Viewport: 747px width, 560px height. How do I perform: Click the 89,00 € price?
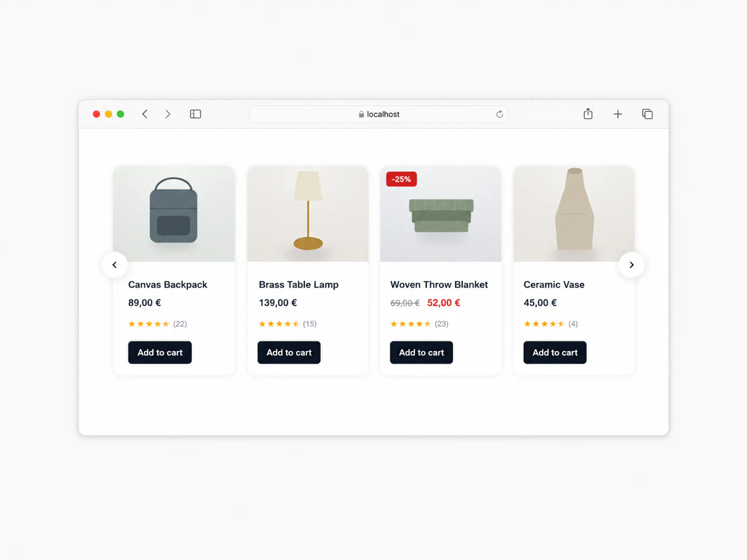pyautogui.click(x=145, y=303)
